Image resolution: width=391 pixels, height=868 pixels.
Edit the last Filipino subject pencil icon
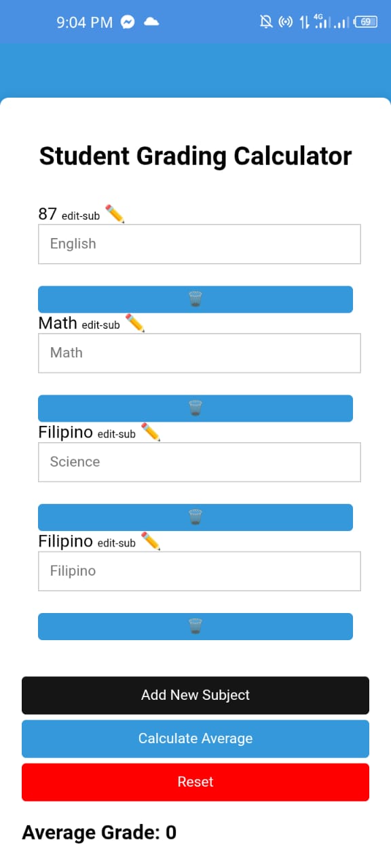(151, 541)
